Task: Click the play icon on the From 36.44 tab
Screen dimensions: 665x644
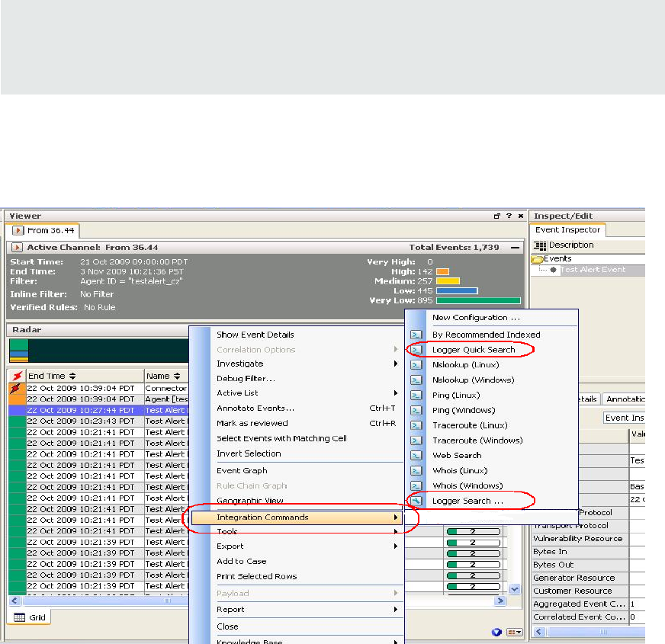Action: pos(18,231)
